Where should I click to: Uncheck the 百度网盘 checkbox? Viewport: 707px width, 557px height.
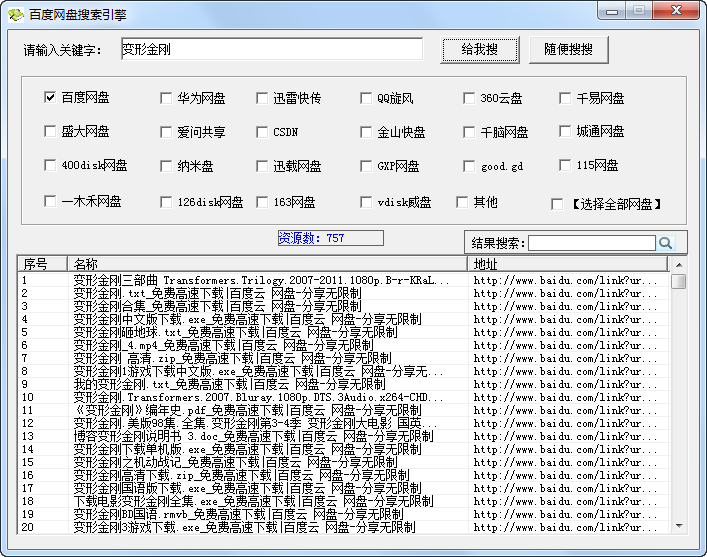(x=50, y=97)
